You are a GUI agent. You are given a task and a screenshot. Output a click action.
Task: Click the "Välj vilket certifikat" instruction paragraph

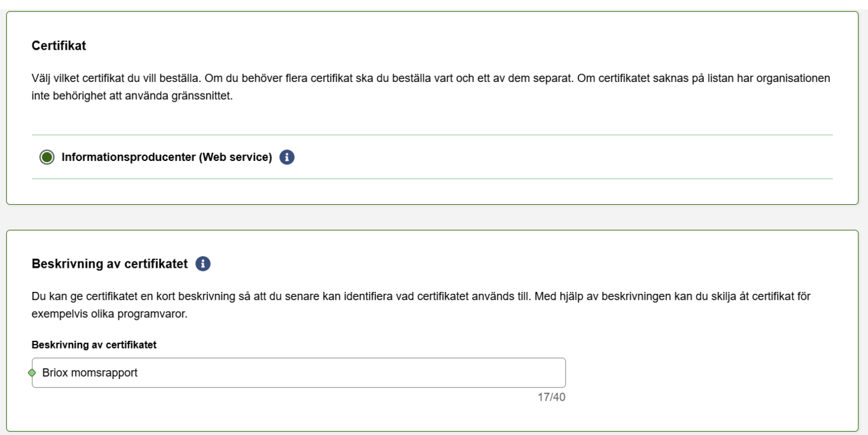pyautogui.click(x=430, y=79)
